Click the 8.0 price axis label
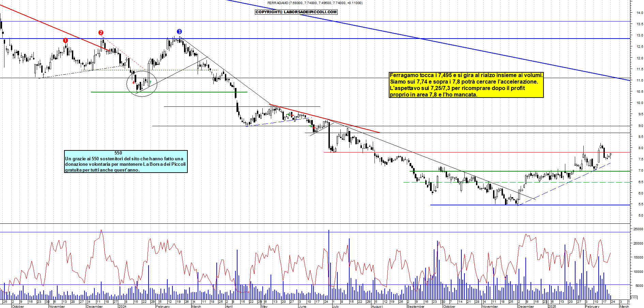The image size is (644, 308). (x=641, y=148)
